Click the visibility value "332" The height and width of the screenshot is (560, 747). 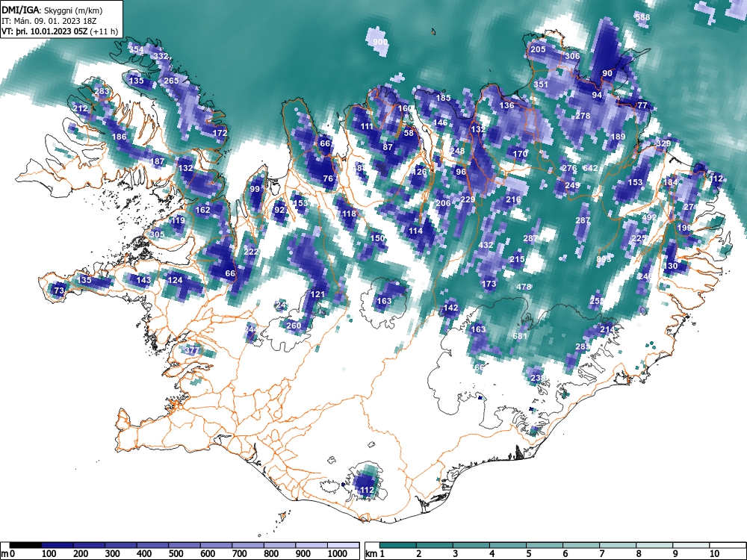tap(161, 56)
